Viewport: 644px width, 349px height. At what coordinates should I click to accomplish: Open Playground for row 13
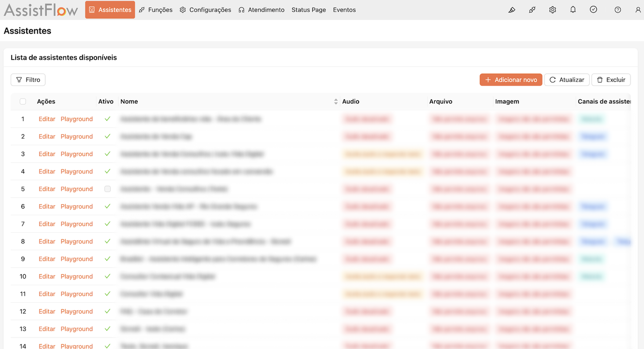pyautogui.click(x=76, y=329)
